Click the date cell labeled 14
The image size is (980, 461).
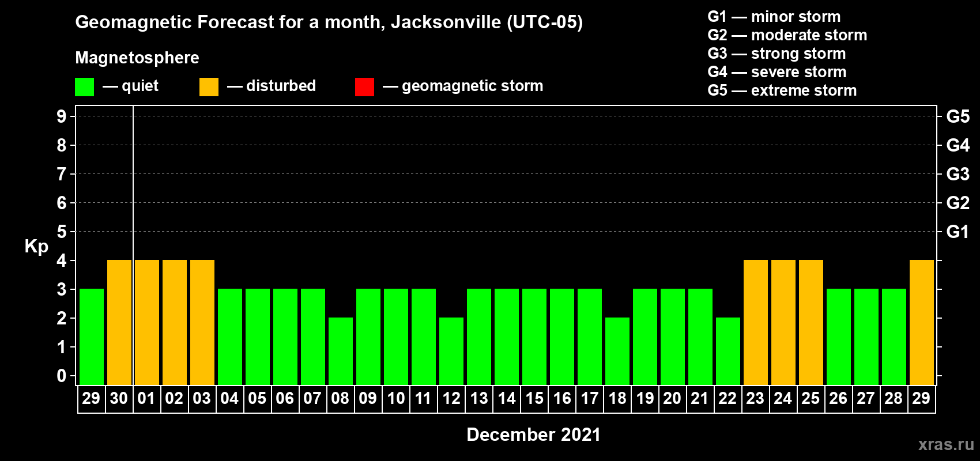[x=507, y=399]
